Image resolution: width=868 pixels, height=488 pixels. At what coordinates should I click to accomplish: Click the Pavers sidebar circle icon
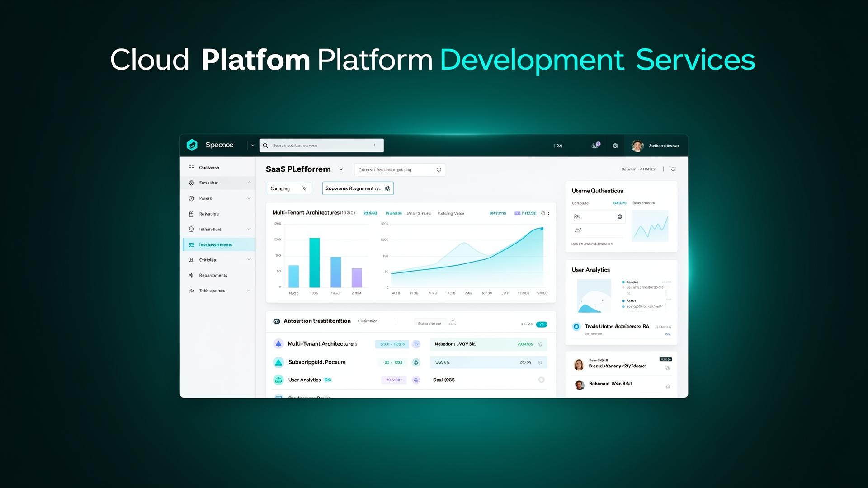pos(192,198)
